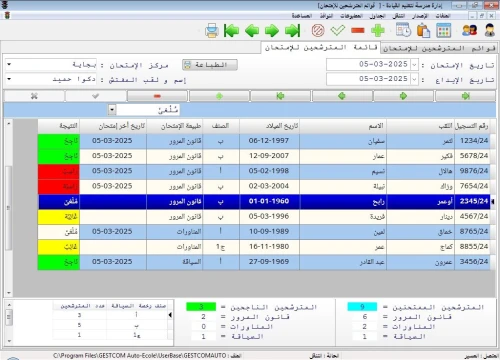Open the الإصدار menu
This screenshot has width=500, height=360.
click(420, 16)
